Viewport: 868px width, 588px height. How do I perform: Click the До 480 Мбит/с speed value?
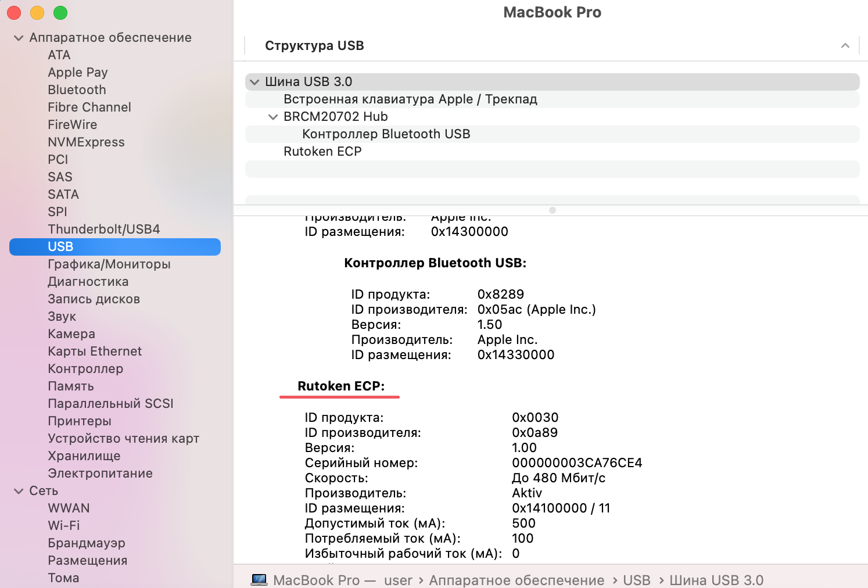click(558, 478)
